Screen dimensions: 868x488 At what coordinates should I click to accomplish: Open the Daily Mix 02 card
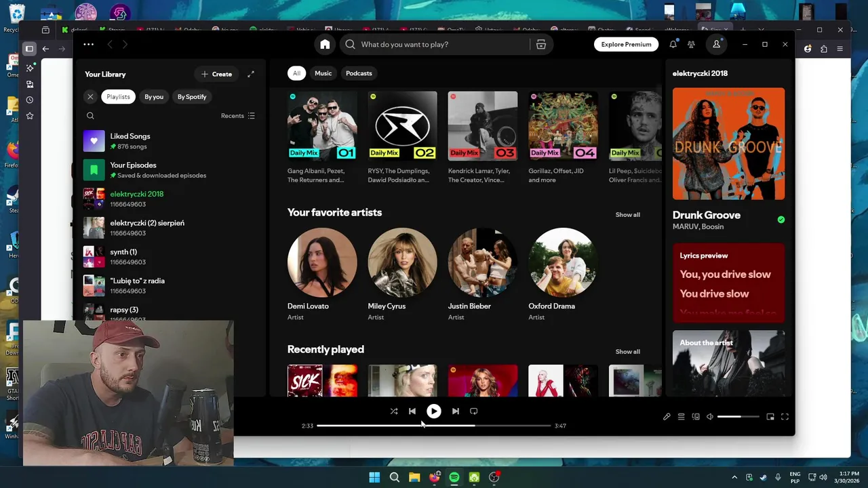click(402, 138)
